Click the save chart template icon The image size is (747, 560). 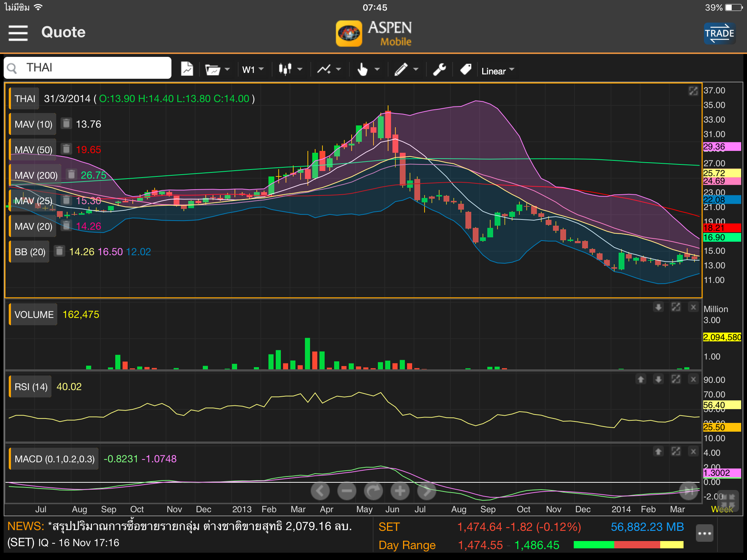point(187,69)
